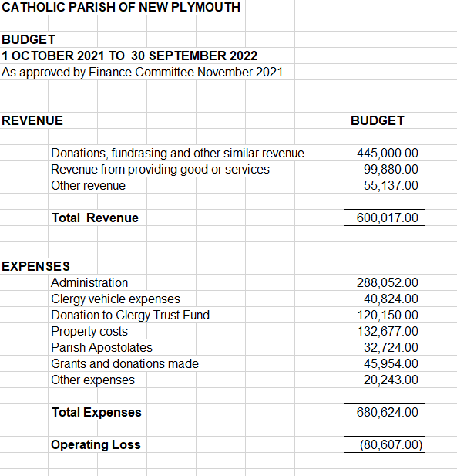
Task: Select the '1 OCTOBER 2021 TO 30 SEPTEMBER 2022' cell
Action: click(x=129, y=56)
